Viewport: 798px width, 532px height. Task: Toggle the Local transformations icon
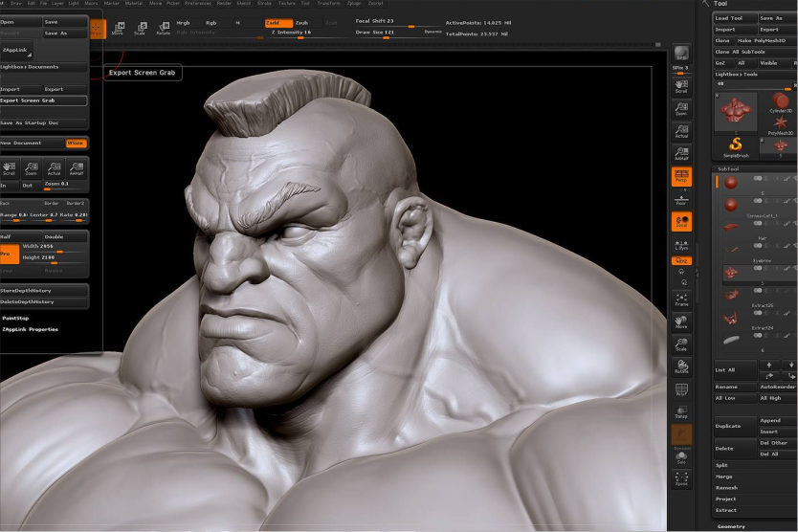pos(681,222)
